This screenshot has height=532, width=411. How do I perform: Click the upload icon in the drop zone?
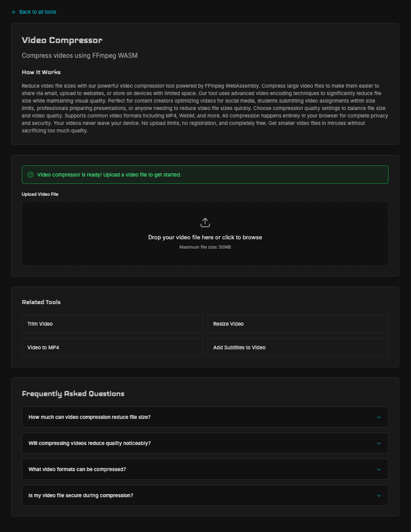click(x=205, y=222)
